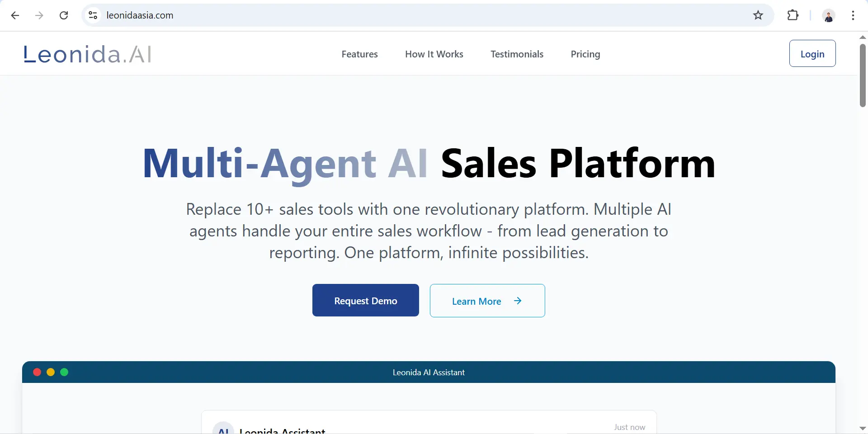Click the page vertical scrollbar thumb
Viewport: 868px width, 434px height.
(863, 75)
